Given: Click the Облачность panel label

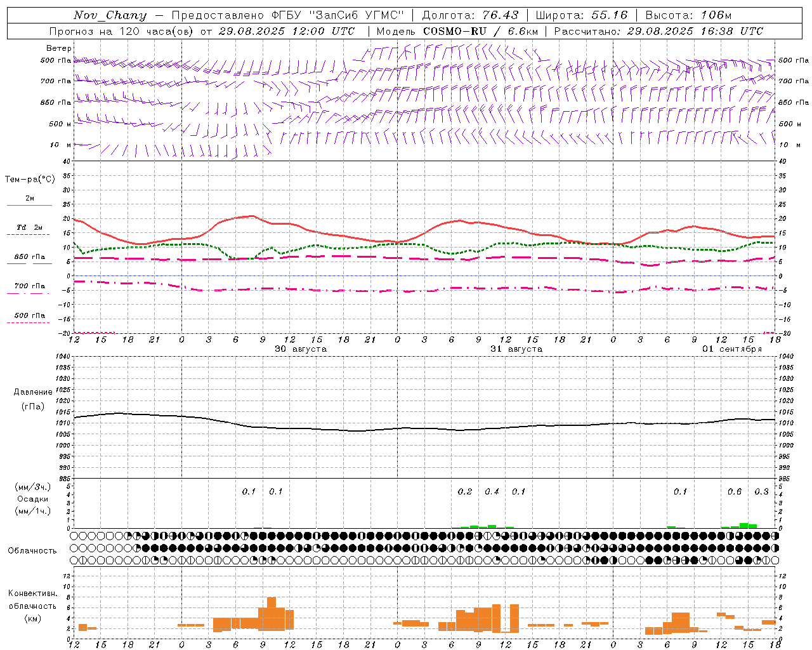Looking at the screenshot, I should pyautogui.click(x=32, y=551).
